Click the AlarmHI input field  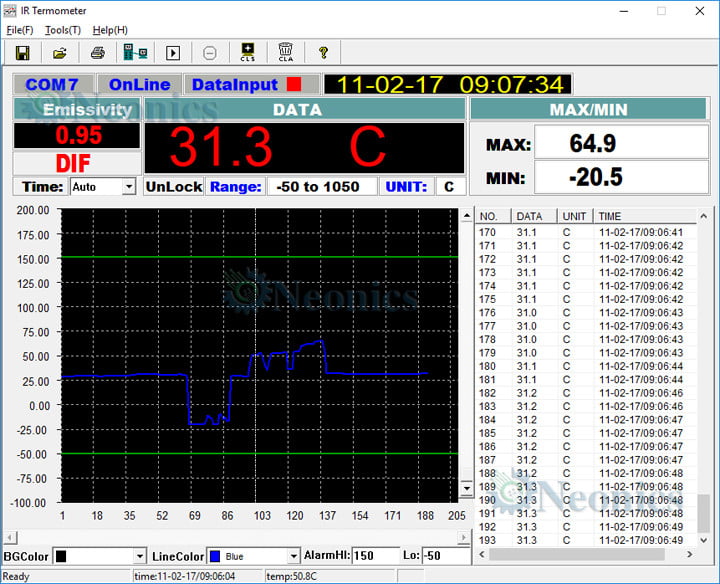pyautogui.click(x=376, y=556)
